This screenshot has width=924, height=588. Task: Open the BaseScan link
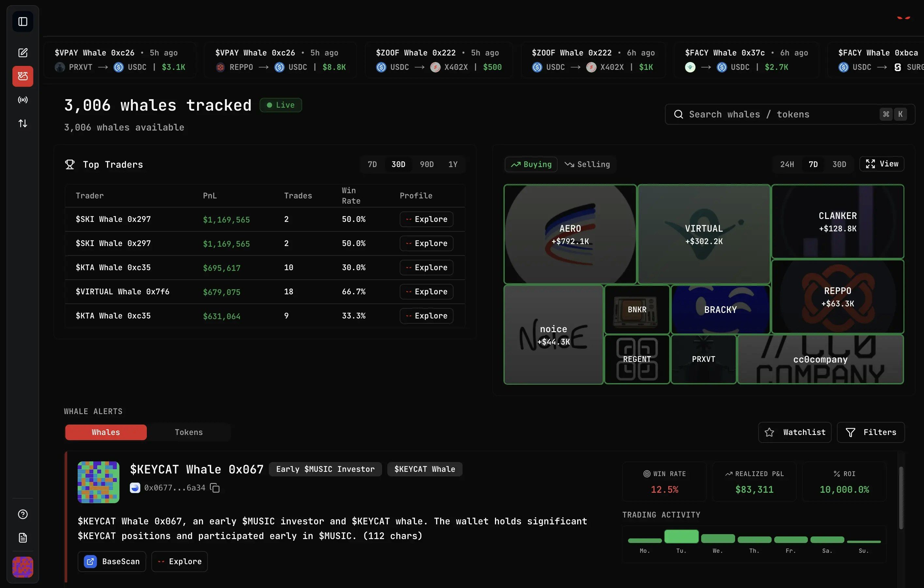[x=112, y=562]
